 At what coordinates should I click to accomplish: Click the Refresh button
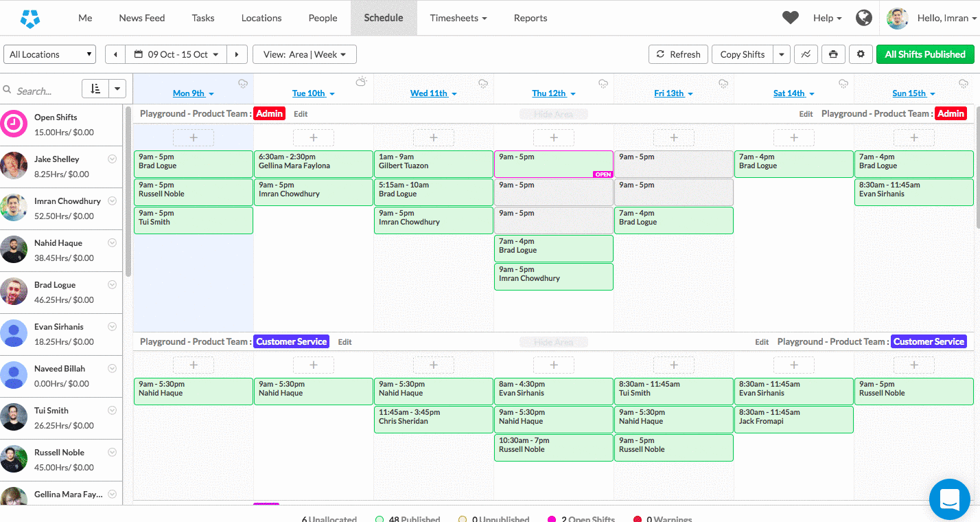click(x=678, y=54)
